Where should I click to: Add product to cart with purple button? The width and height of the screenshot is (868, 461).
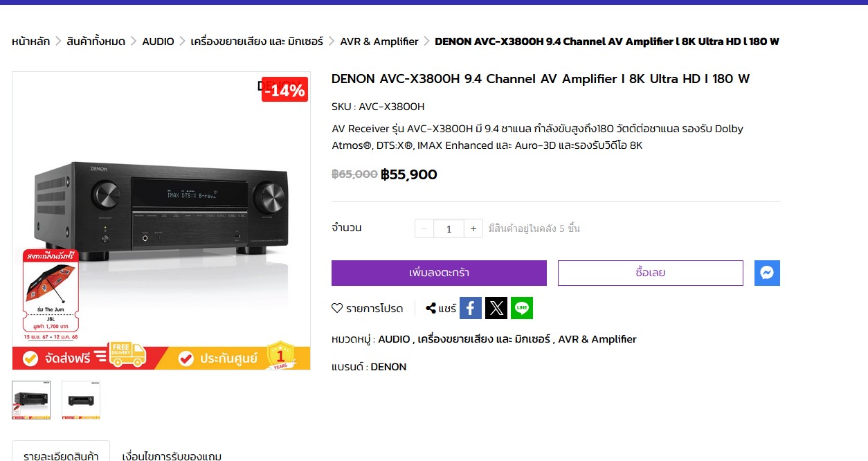click(439, 273)
